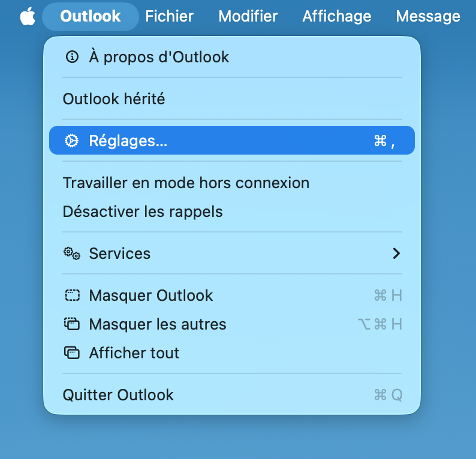Open the Outlook menu in menu bar
This screenshot has height=459, width=476.
pos(91,16)
